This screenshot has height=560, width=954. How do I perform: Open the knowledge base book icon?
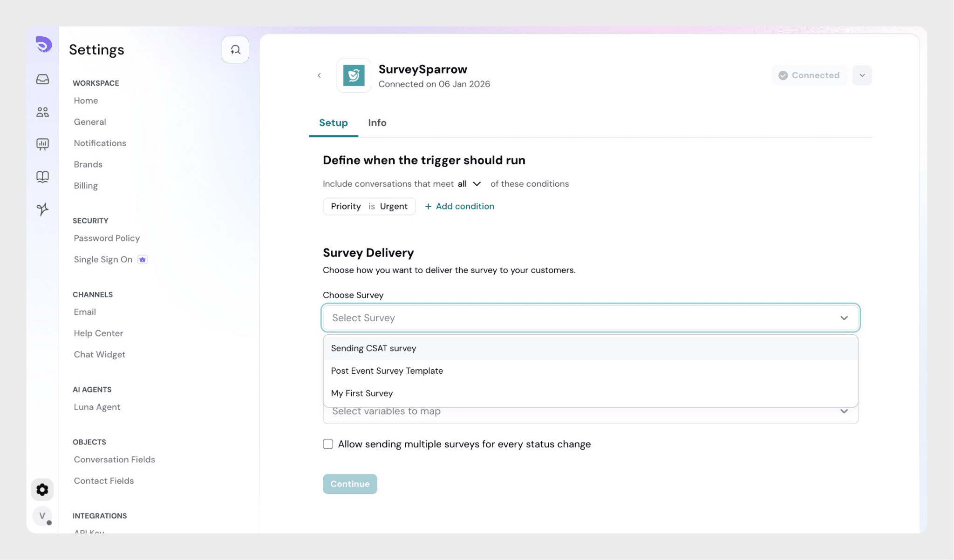42,177
